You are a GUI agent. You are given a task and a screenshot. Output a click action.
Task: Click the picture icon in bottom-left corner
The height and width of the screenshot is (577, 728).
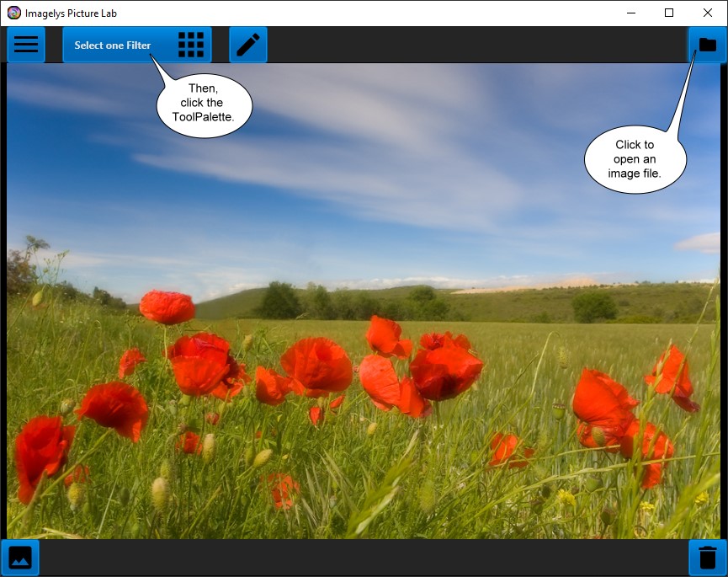(20, 558)
